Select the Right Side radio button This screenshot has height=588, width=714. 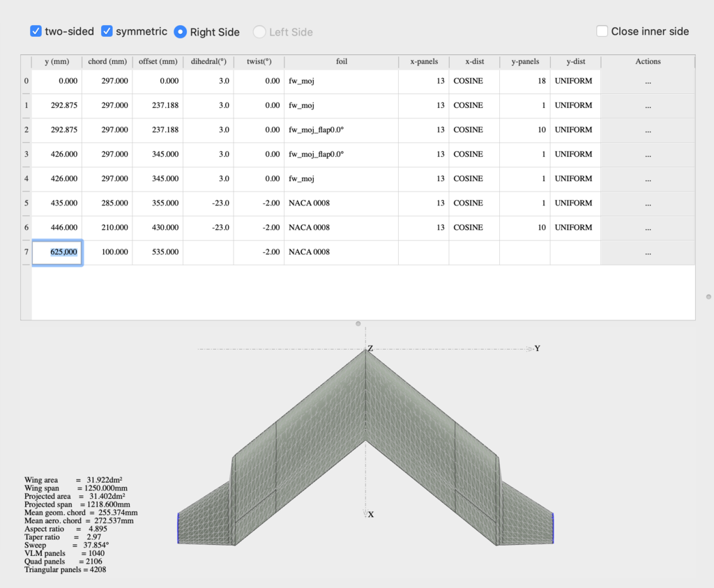[x=181, y=32]
